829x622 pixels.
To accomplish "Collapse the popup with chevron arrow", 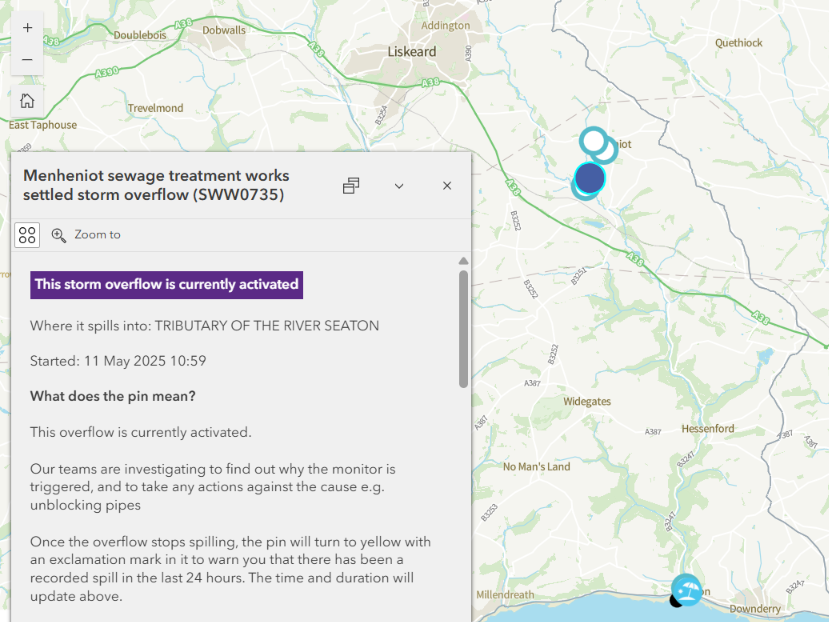I will (399, 186).
